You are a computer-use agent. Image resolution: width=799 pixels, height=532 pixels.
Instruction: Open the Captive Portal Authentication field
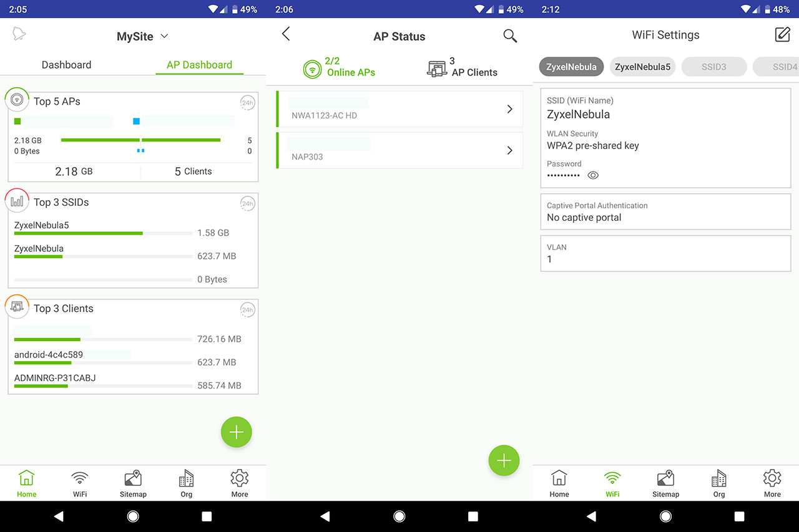click(665, 211)
